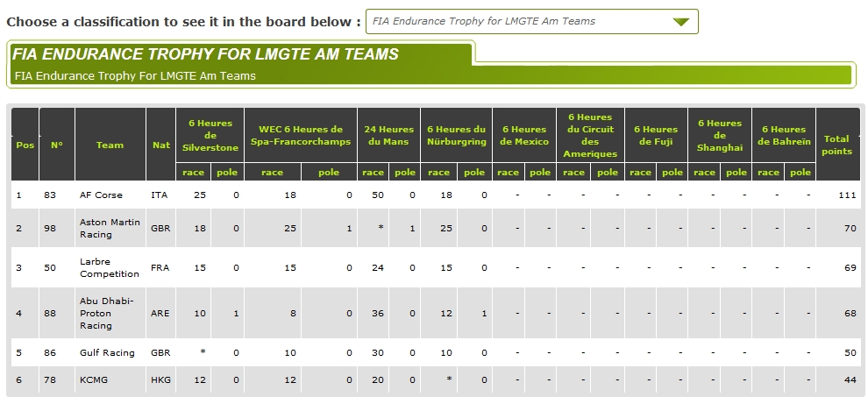Click the 'Abu Dhabi-Proton Racing' team name
The width and height of the screenshot is (868, 404).
point(107,313)
